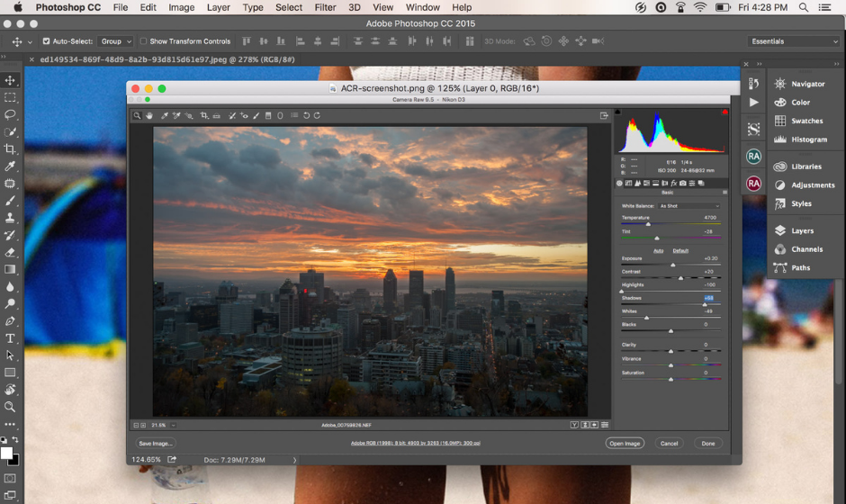Select the Crop tool in the toolbox

10,148
